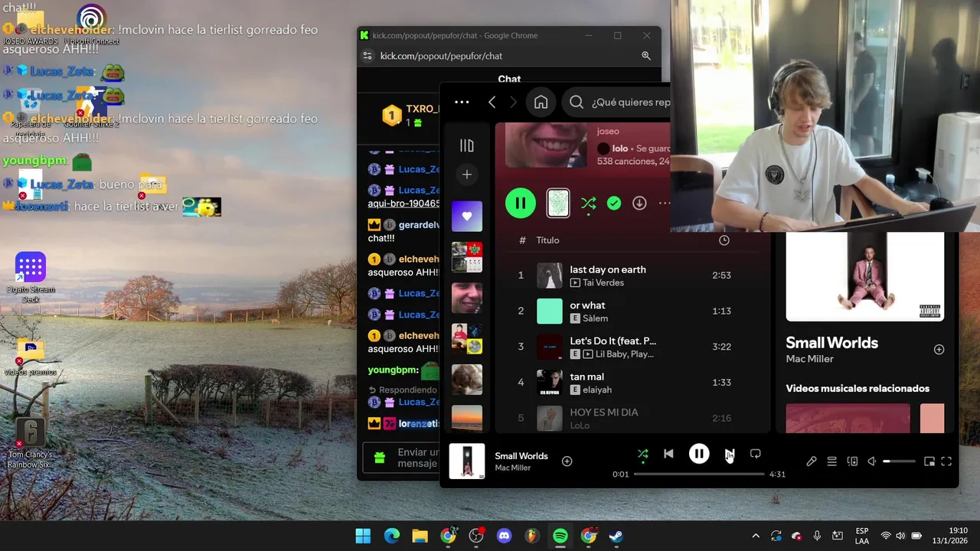980x551 pixels.
Task: Expand hidden system tray icons chevron
Action: pos(756,536)
